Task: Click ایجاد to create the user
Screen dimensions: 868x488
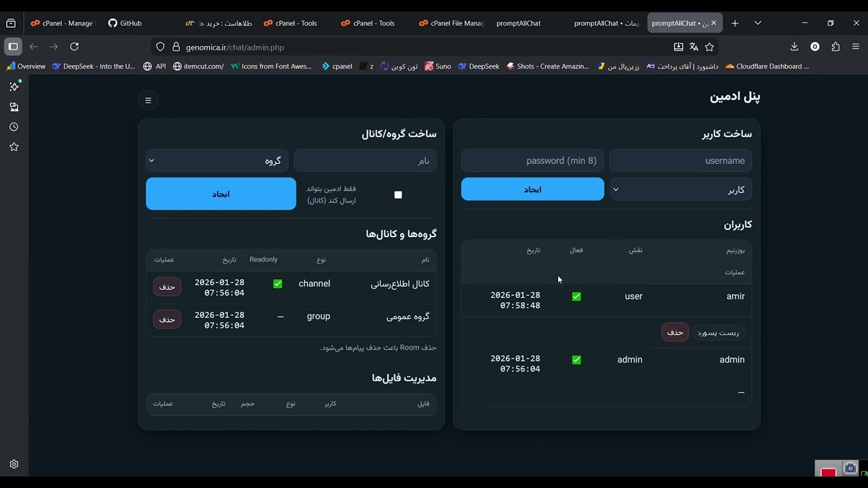Action: click(532, 189)
